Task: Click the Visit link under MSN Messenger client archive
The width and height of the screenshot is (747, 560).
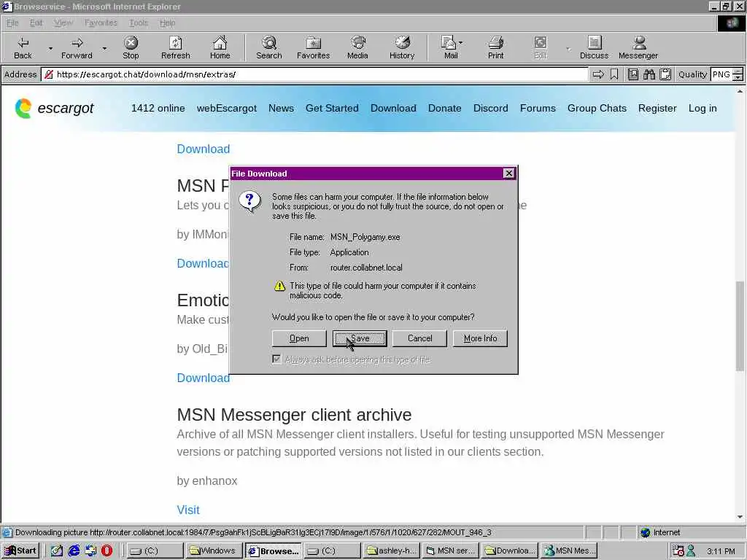Action: pyautogui.click(x=188, y=510)
